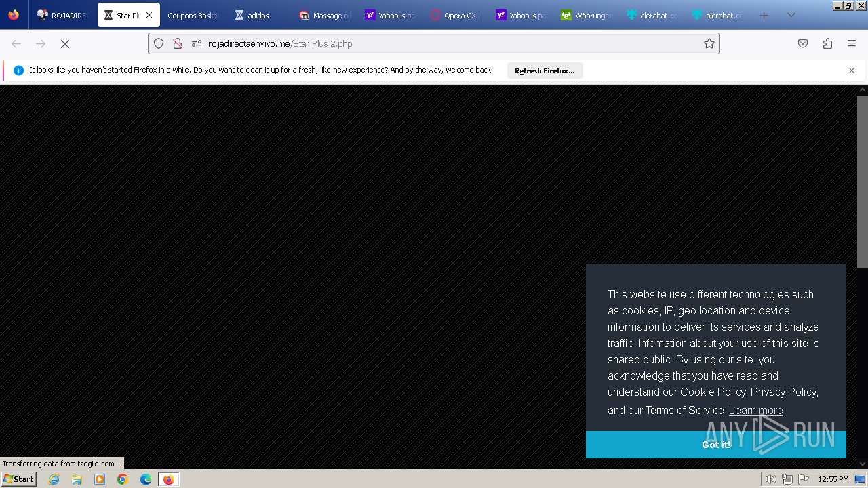The image size is (868, 488).
Task: Open the Action Center flag icon
Action: (804, 479)
